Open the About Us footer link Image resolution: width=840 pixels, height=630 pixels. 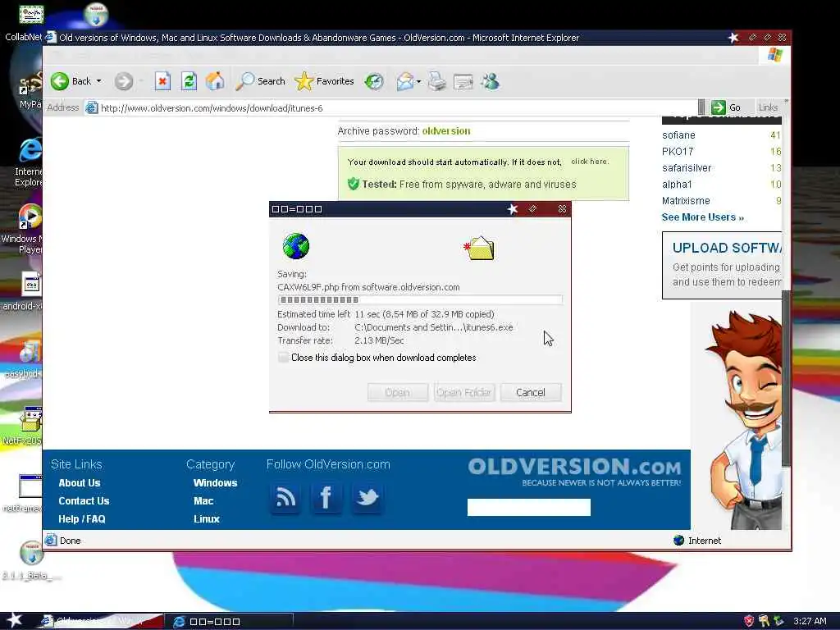click(80, 482)
